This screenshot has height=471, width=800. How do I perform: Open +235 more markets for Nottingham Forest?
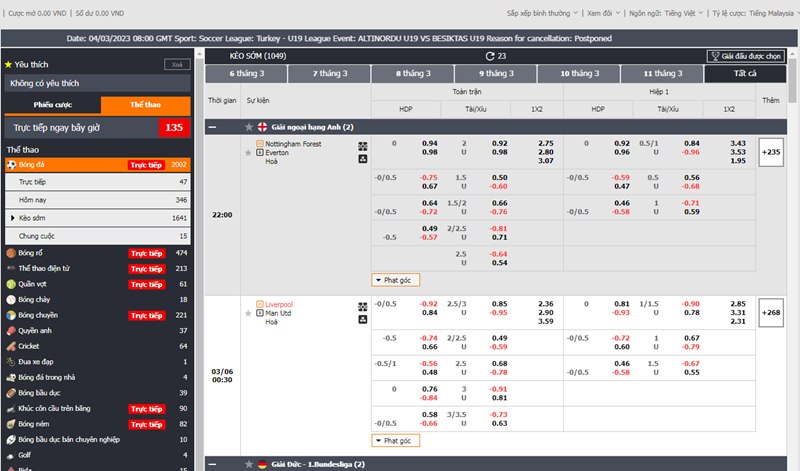click(x=771, y=152)
